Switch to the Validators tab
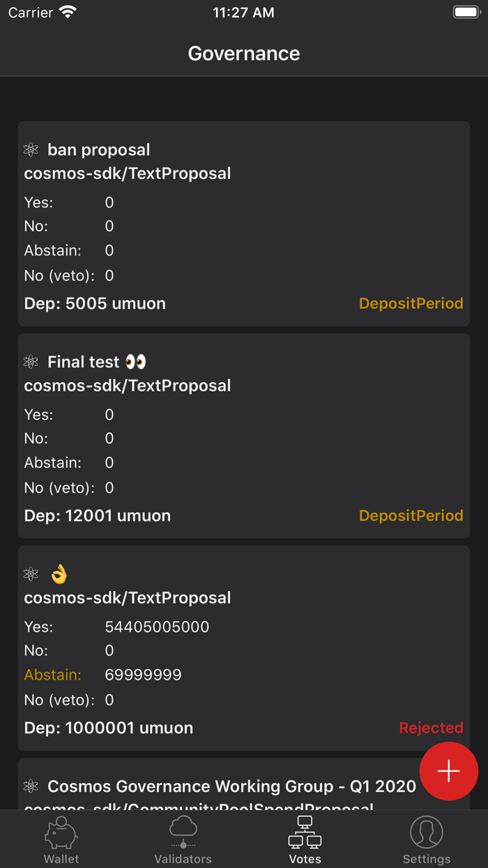 (x=183, y=840)
